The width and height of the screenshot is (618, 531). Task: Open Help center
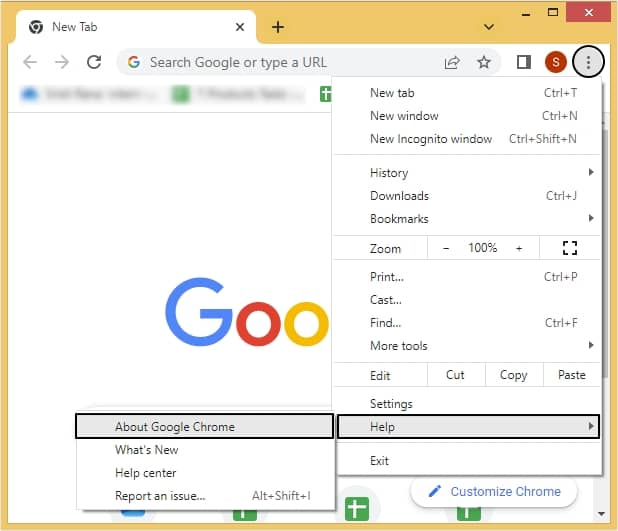pos(205,473)
